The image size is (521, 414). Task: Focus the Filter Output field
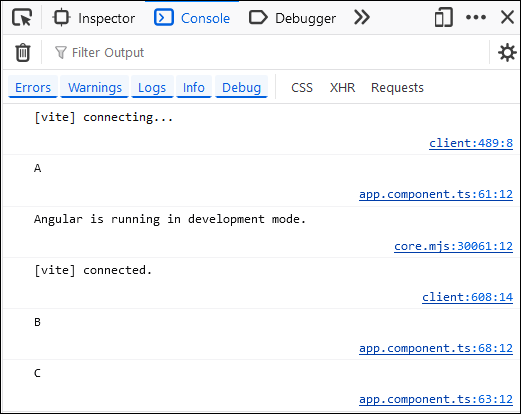[x=267, y=52]
